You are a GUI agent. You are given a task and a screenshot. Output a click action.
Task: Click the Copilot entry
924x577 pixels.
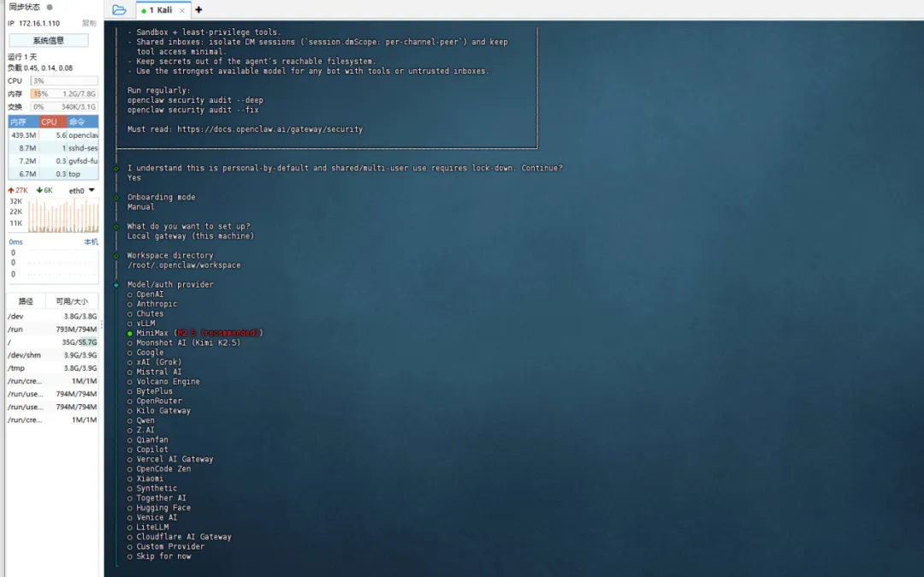pos(147,449)
